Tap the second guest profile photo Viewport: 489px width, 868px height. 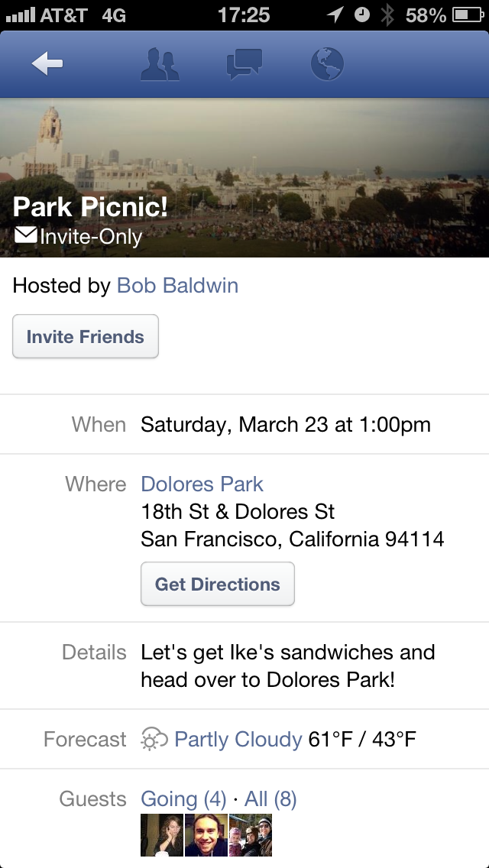point(206,835)
